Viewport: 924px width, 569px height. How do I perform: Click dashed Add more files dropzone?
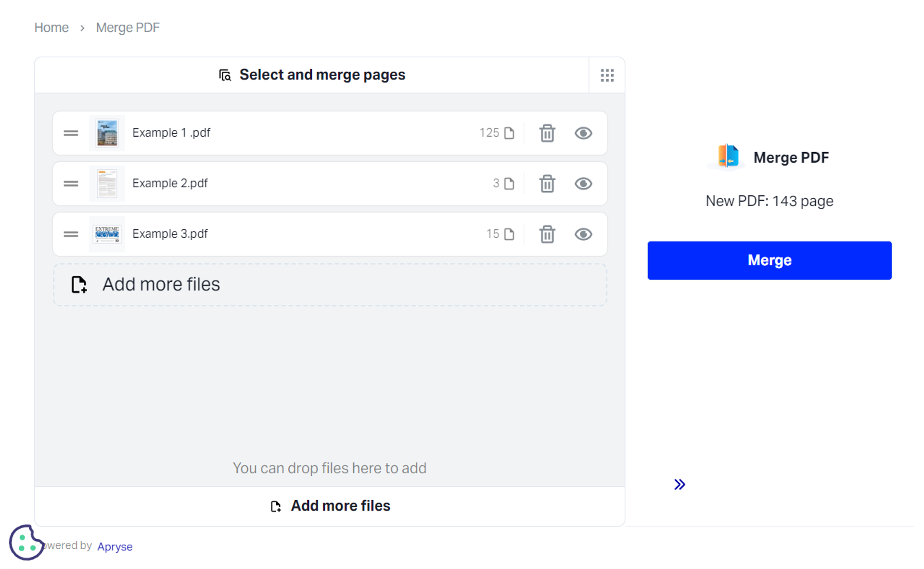click(x=330, y=284)
